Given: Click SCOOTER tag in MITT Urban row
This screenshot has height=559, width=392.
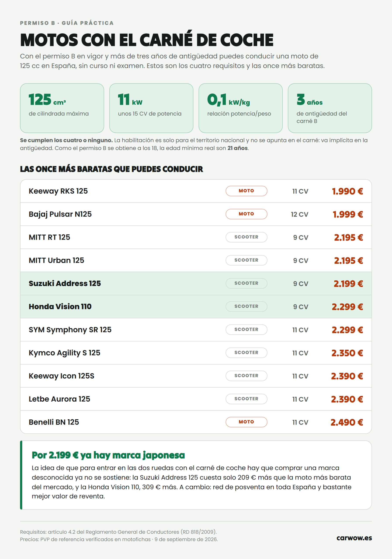Looking at the screenshot, I should 246,260.
